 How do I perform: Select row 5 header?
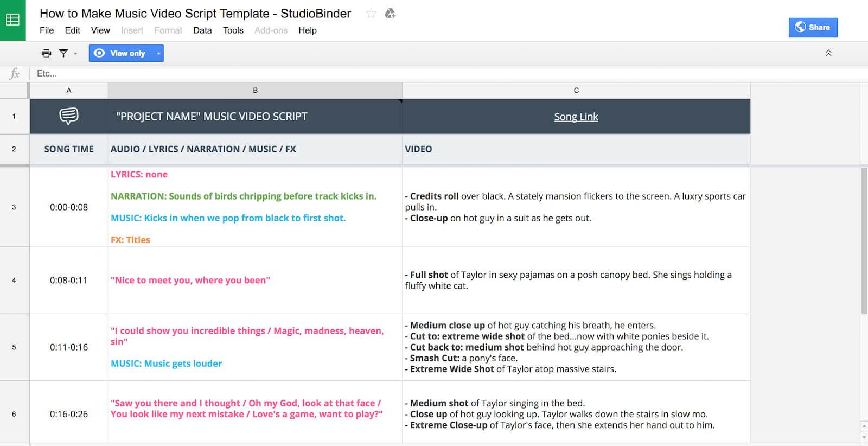point(14,347)
